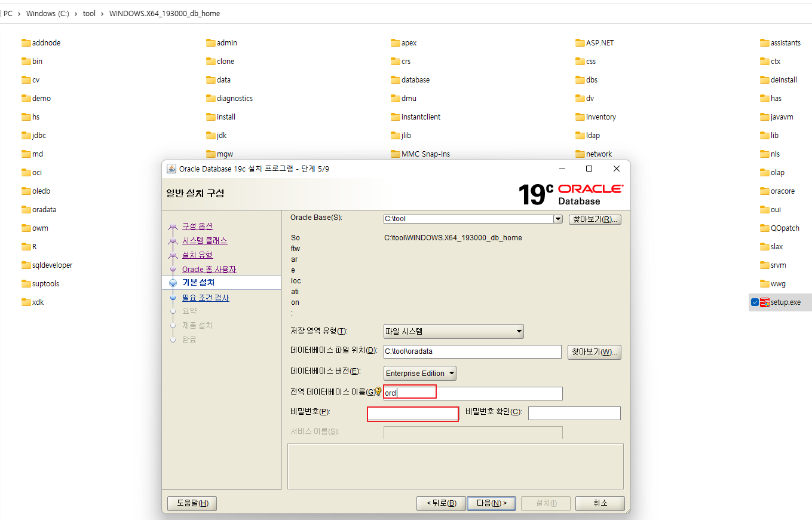The width and height of the screenshot is (812, 520).
Task: Click tool in the breadcrumb path
Action: pyautogui.click(x=89, y=14)
